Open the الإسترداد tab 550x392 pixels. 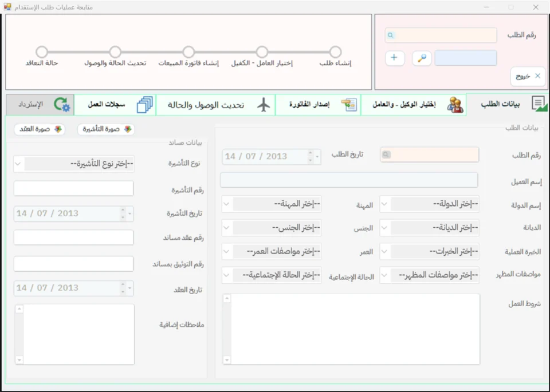click(x=40, y=104)
